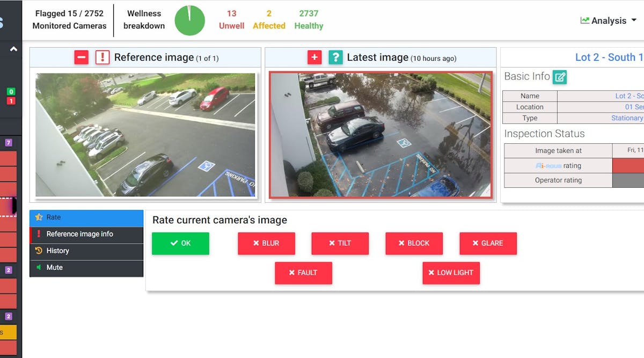Collapse Reference image with the red minus button
644x358 pixels.
click(81, 57)
